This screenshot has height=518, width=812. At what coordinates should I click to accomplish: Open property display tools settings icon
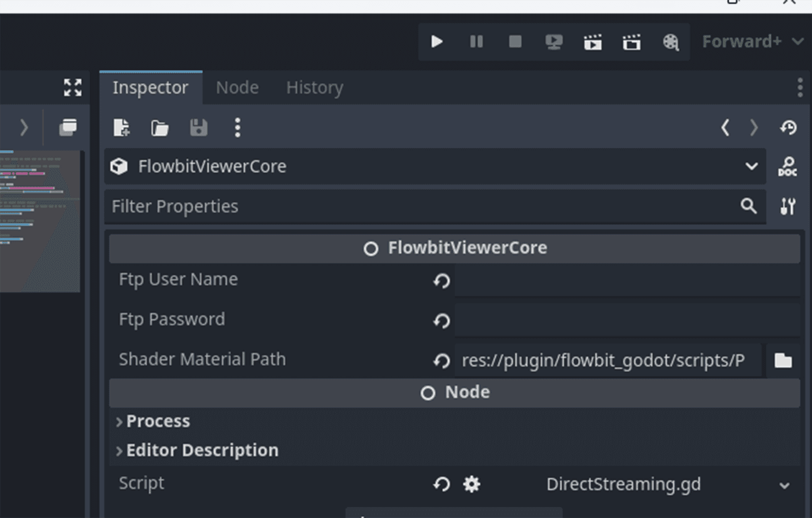coord(788,206)
